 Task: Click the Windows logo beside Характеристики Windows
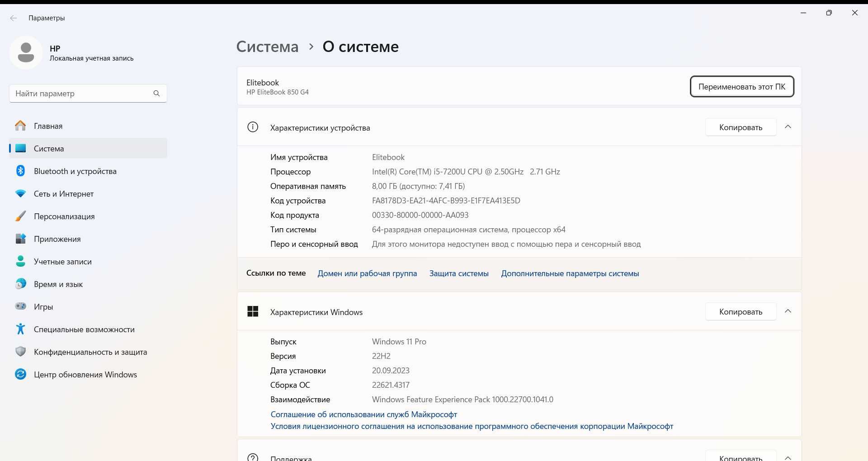click(x=253, y=311)
